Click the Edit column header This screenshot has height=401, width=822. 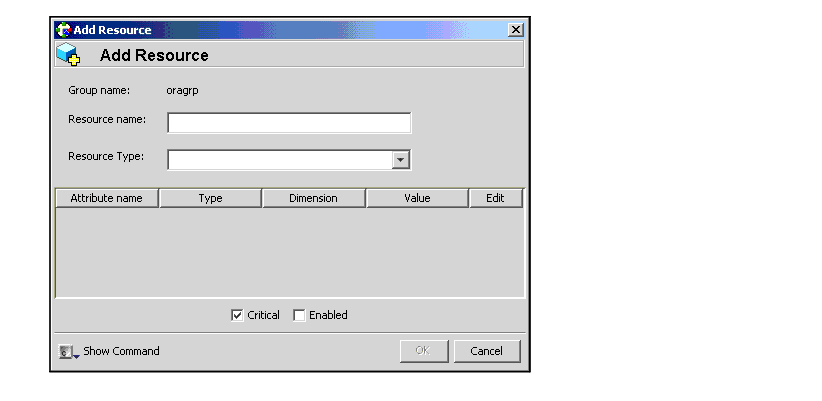(495, 198)
